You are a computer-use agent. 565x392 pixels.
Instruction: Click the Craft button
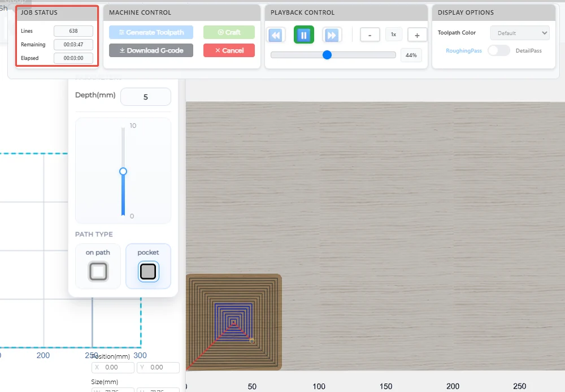[x=229, y=32]
